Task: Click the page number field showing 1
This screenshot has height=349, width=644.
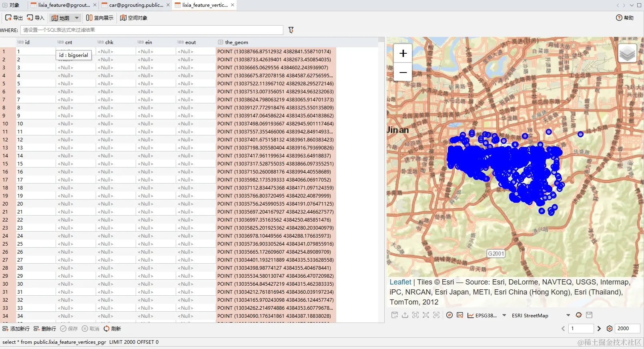Action: pos(581,329)
